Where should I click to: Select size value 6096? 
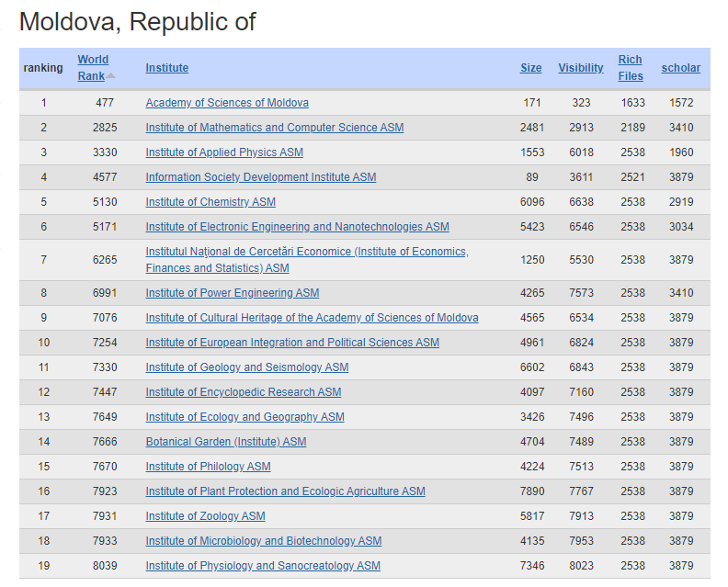pos(532,202)
